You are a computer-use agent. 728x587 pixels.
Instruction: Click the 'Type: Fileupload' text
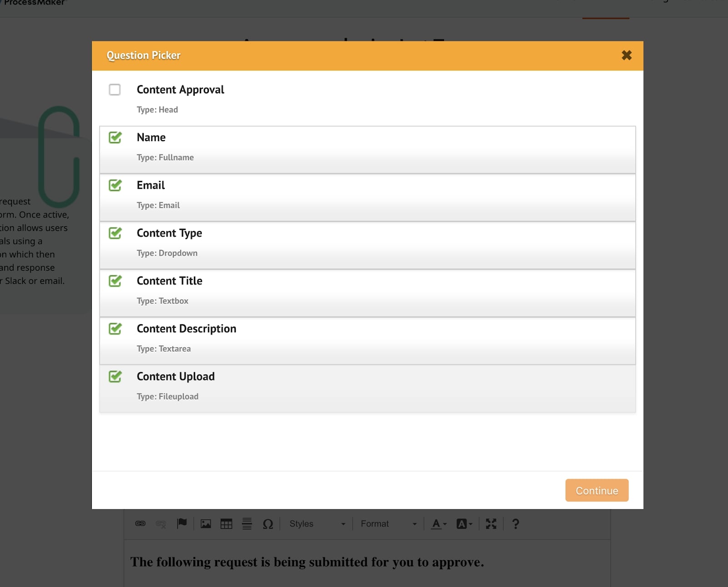(x=167, y=396)
